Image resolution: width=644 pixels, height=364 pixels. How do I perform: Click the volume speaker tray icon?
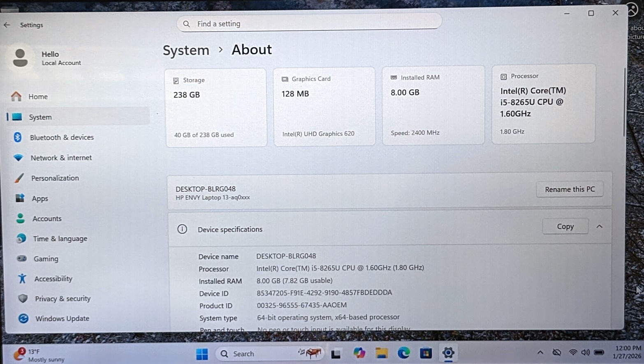[x=585, y=352]
